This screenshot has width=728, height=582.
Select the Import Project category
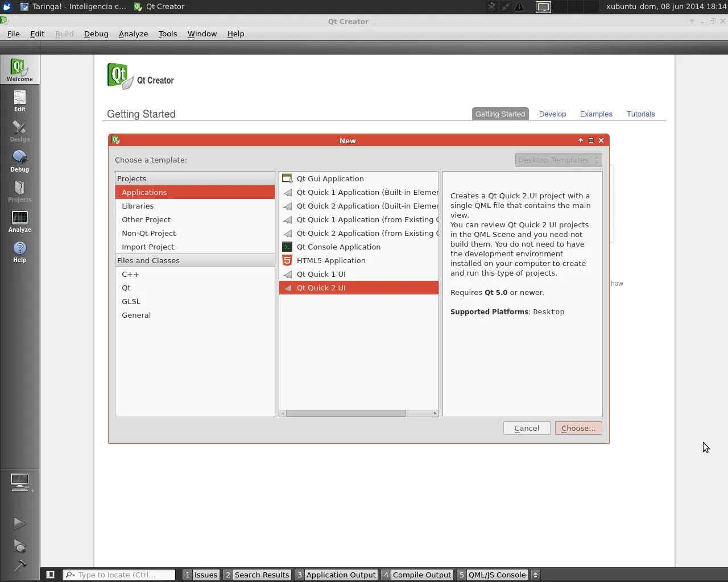pyautogui.click(x=195, y=247)
